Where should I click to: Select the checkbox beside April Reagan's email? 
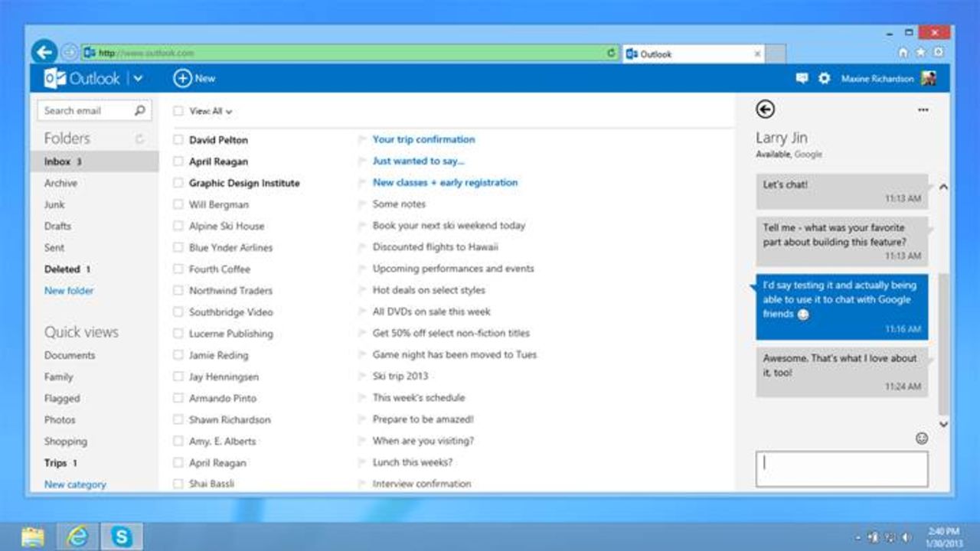pyautogui.click(x=178, y=161)
